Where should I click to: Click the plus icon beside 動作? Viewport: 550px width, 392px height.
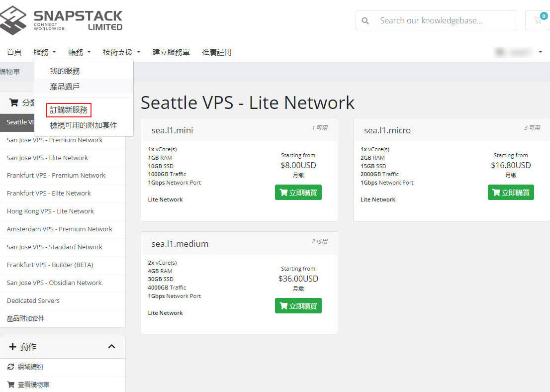pos(13,347)
